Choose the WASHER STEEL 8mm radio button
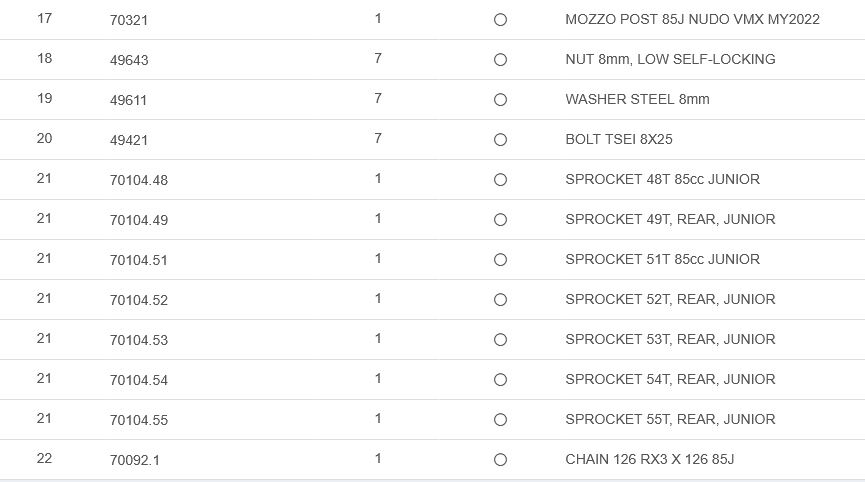This screenshot has height=482, width=865. [500, 100]
